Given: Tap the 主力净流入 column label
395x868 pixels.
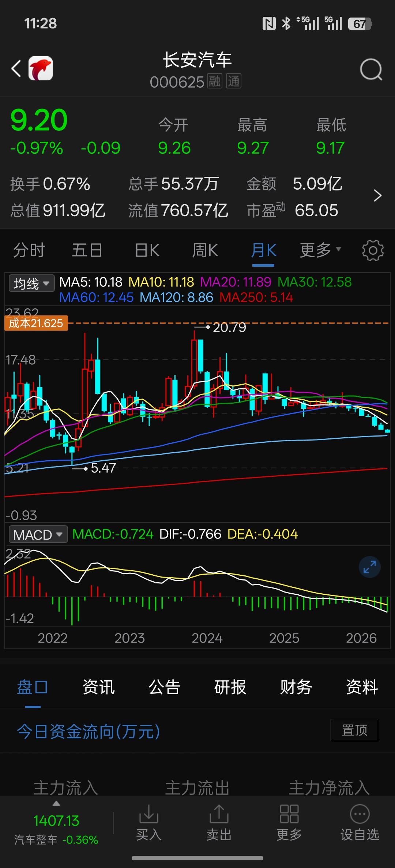Looking at the screenshot, I should click(329, 787).
